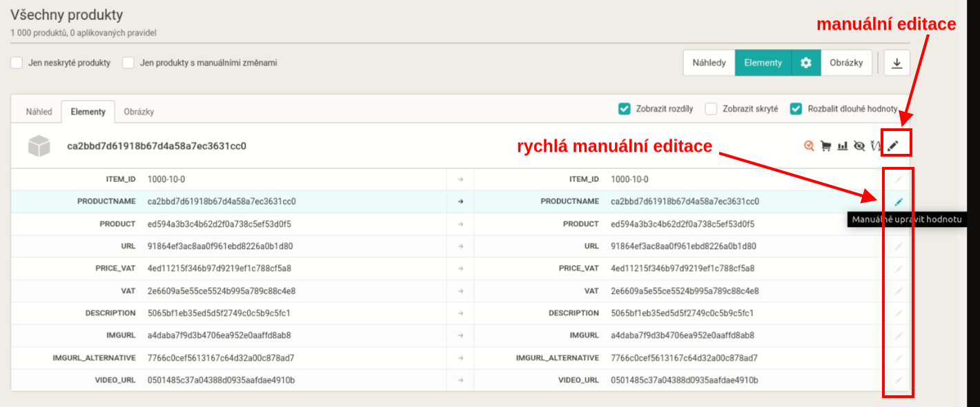980x407 pixels.
Task: Click the orange magnifier check icon
Action: coord(809,146)
